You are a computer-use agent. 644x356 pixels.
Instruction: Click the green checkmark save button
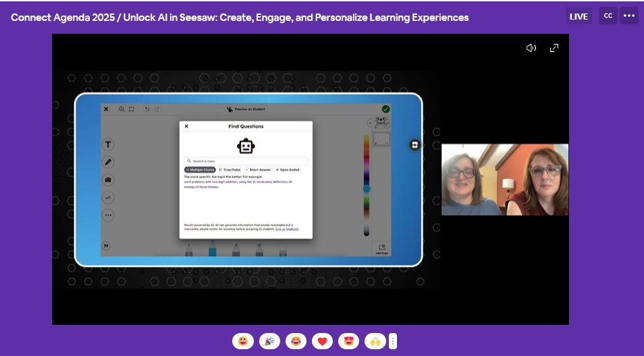click(x=385, y=109)
